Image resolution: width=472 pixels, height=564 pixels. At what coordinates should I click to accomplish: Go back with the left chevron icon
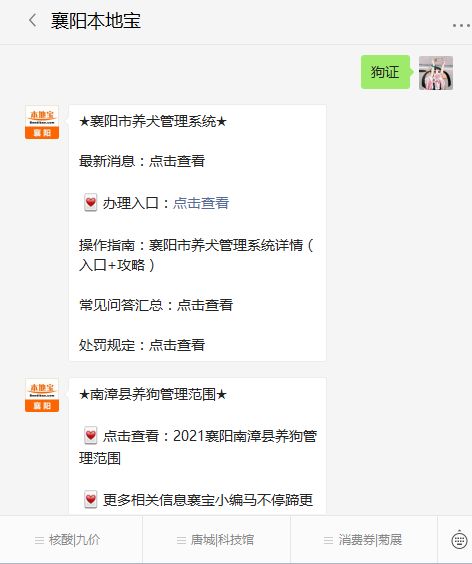33,21
